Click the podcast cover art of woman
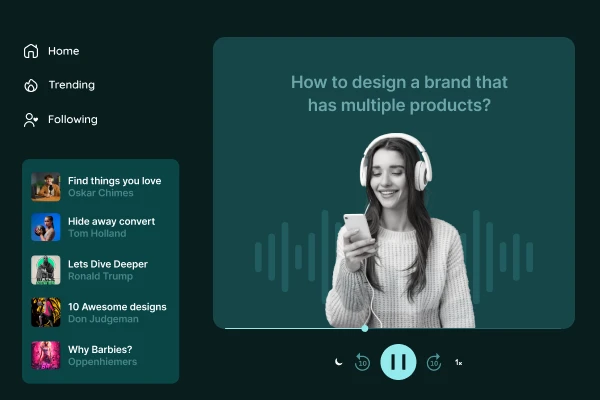Screen dimensions: 600x400 [399, 230]
